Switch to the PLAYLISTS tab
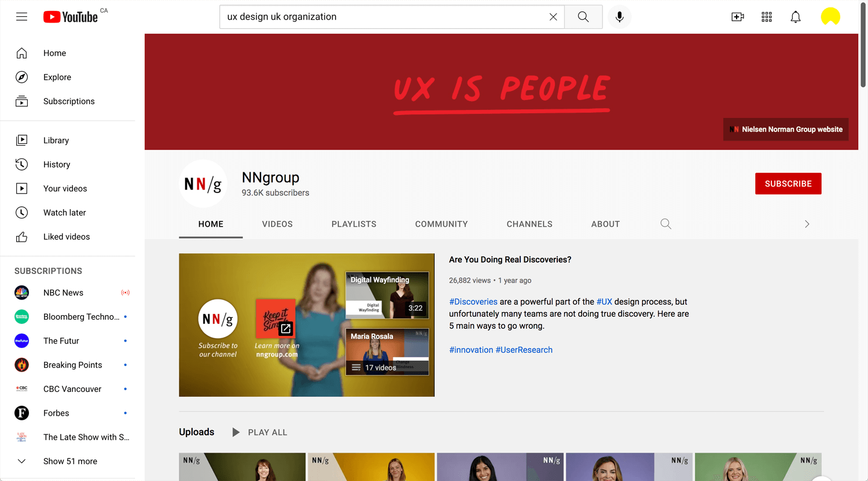Viewport: 868px width, 481px height. click(354, 224)
